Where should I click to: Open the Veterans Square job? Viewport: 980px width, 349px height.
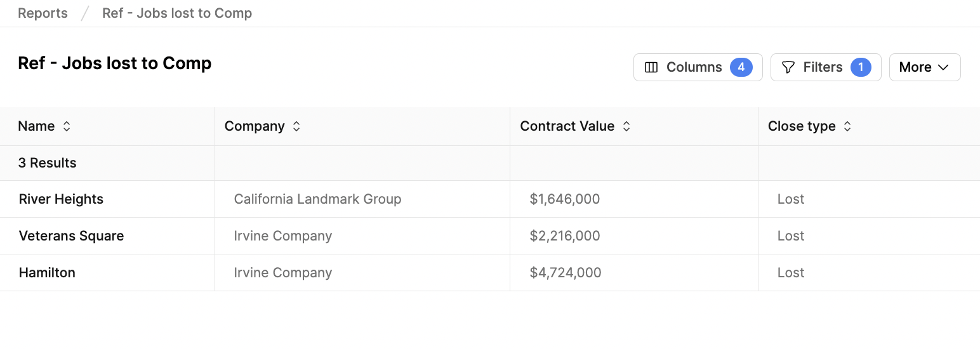[x=71, y=236]
